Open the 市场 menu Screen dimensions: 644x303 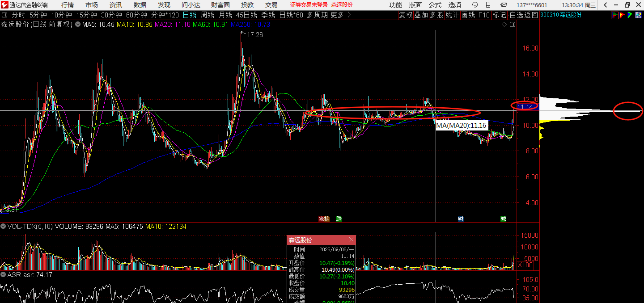pos(92,5)
